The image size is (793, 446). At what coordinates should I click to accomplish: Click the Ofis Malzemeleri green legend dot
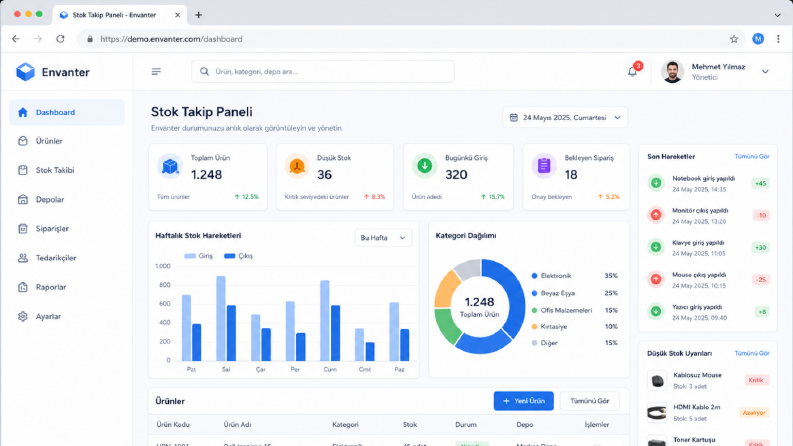[534, 310]
